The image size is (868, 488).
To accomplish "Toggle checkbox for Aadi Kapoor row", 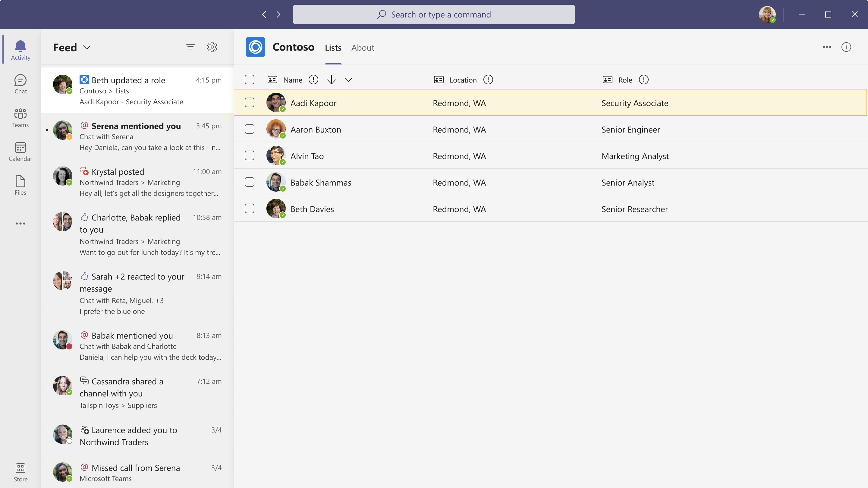I will click(249, 102).
